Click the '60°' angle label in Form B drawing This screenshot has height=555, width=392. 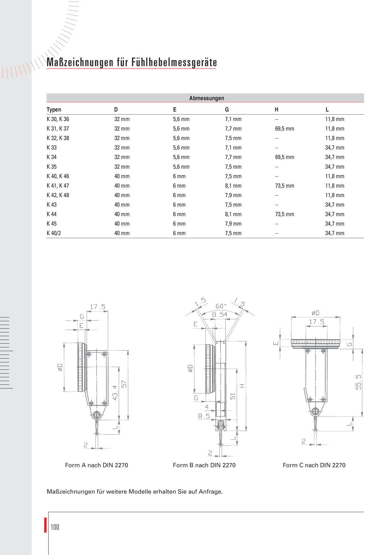(221, 306)
